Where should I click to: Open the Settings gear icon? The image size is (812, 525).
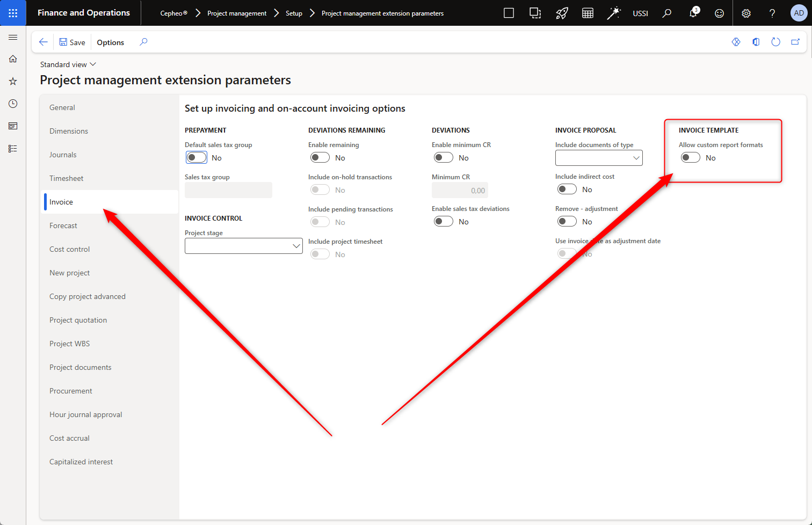(746, 13)
